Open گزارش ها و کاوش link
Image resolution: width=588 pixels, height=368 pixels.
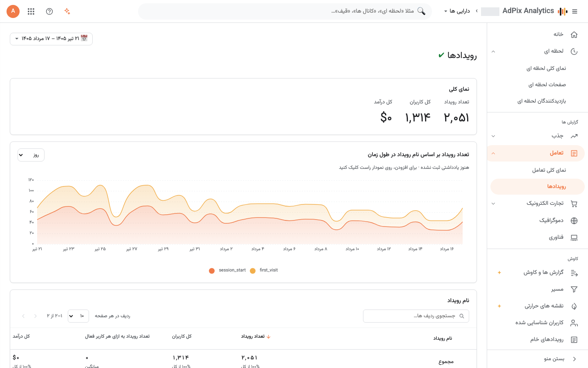543,273
